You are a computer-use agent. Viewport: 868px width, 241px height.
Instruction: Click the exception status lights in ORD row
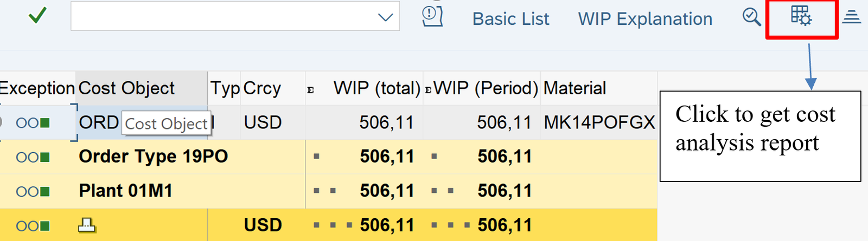[33, 123]
